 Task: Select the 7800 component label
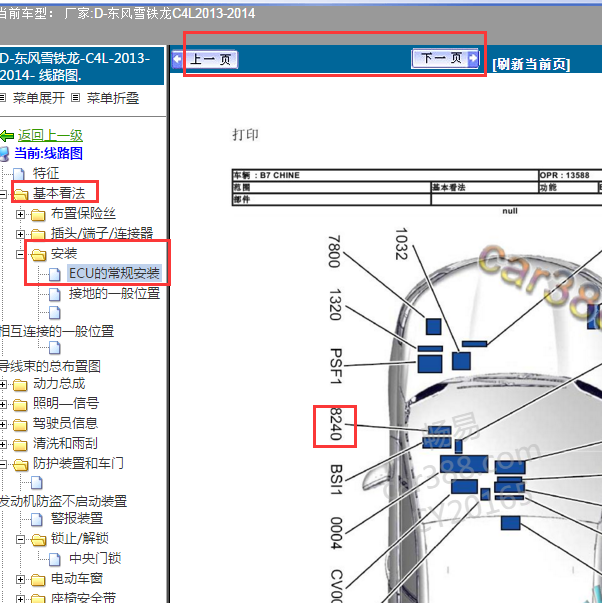point(334,251)
